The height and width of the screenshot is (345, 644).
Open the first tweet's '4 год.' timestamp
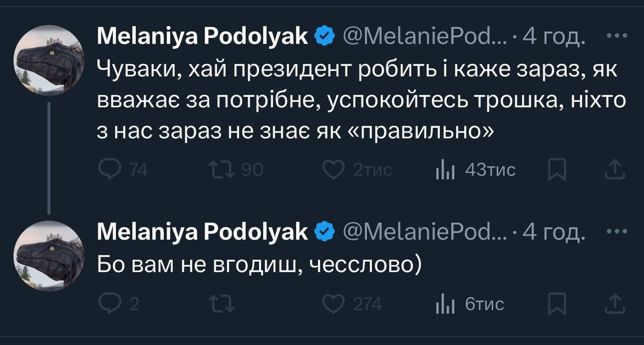coord(554,36)
